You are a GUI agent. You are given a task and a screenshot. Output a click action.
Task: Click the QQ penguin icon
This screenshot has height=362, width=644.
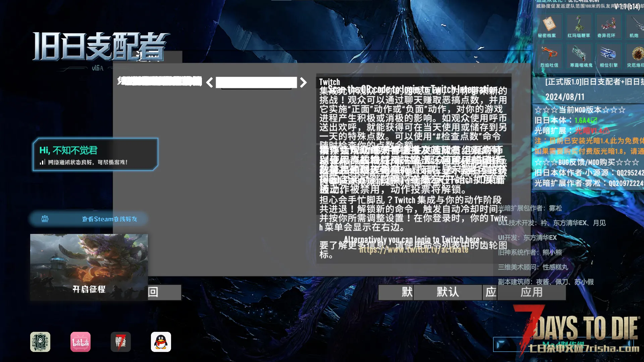(x=161, y=342)
